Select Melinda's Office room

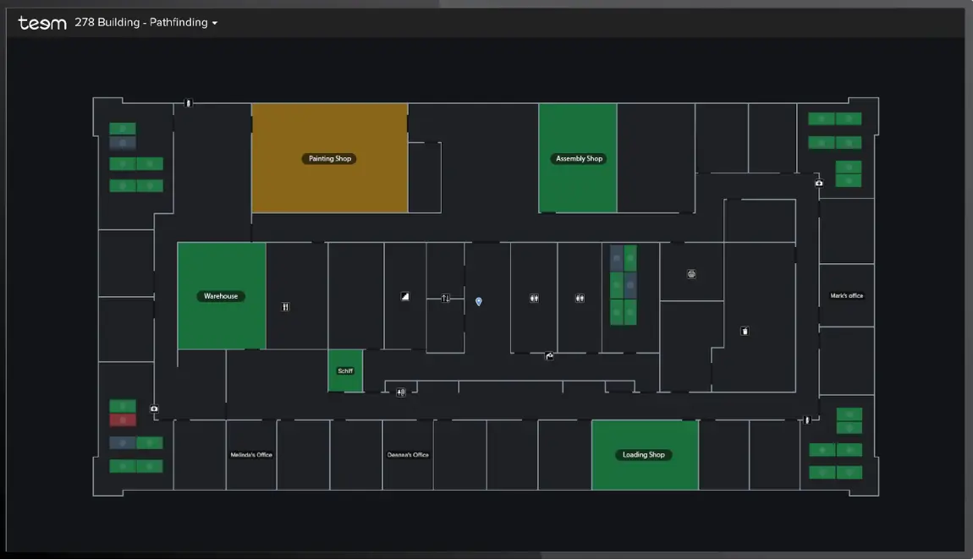click(251, 454)
